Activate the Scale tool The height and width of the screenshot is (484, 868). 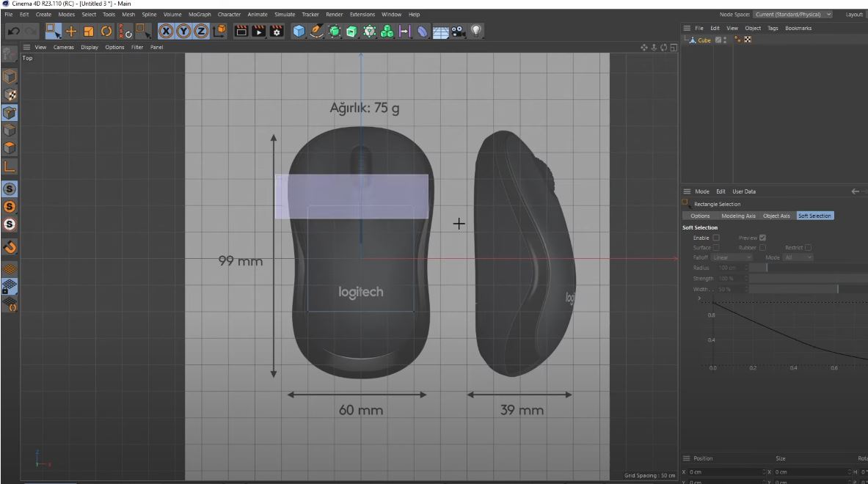(89, 31)
